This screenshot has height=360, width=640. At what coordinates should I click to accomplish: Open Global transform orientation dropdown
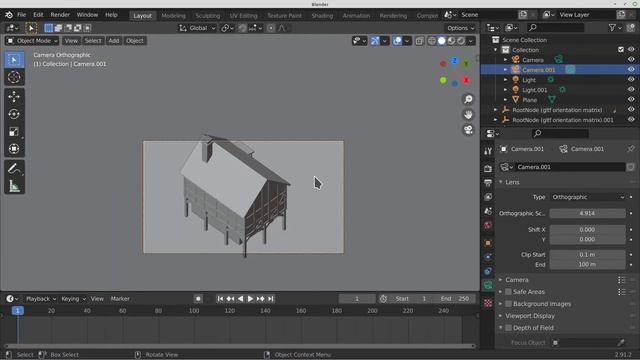[198, 28]
